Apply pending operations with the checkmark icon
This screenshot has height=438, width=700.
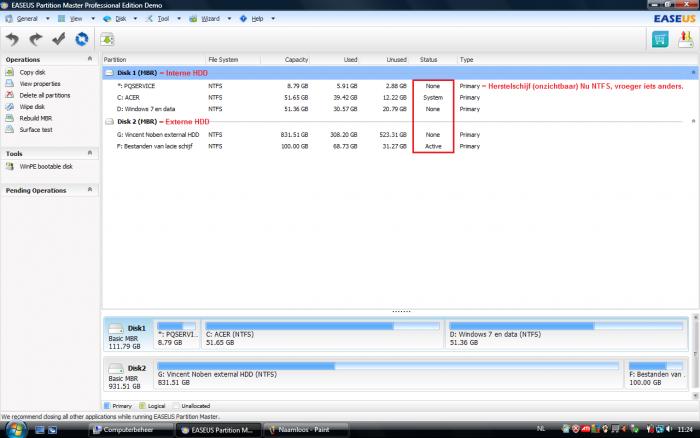coord(58,39)
